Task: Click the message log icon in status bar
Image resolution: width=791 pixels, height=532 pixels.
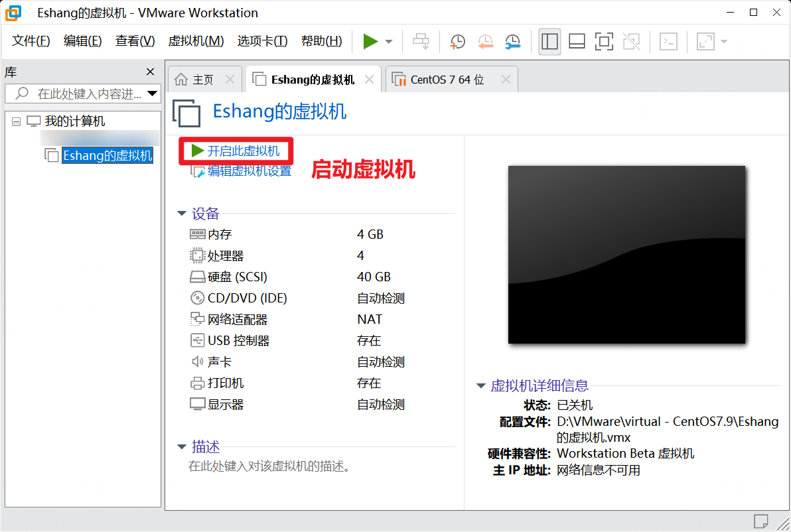Action: (x=760, y=521)
